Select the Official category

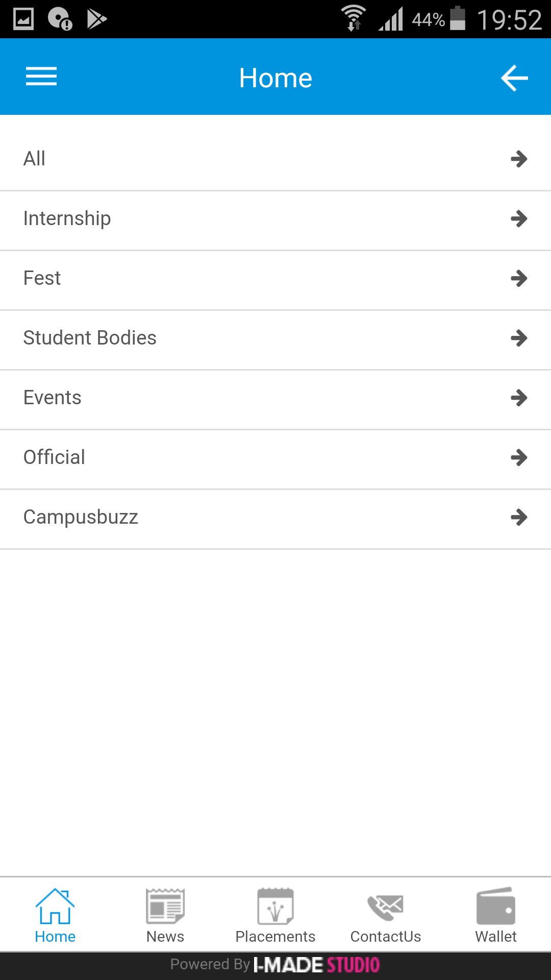[55, 457]
